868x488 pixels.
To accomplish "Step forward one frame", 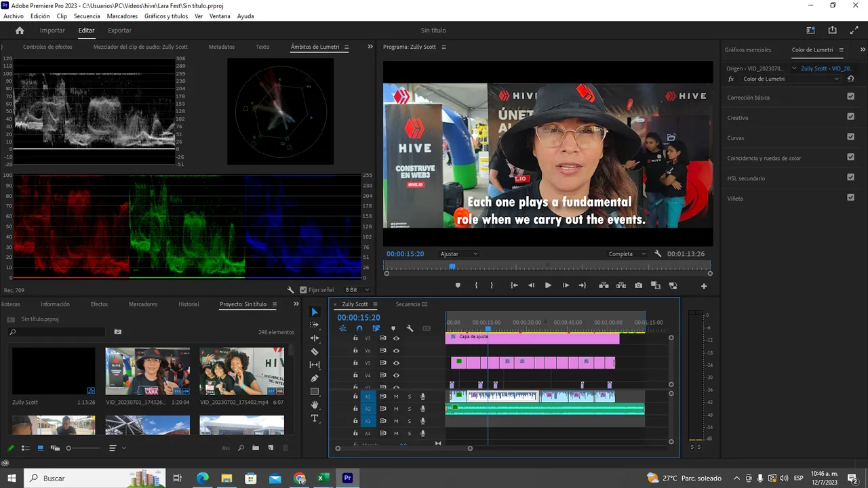I will [x=566, y=285].
